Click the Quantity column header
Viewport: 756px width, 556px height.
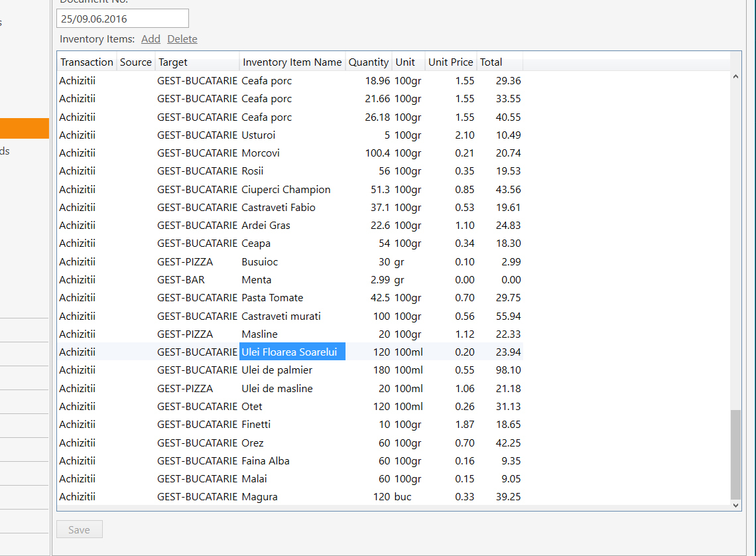tap(368, 62)
